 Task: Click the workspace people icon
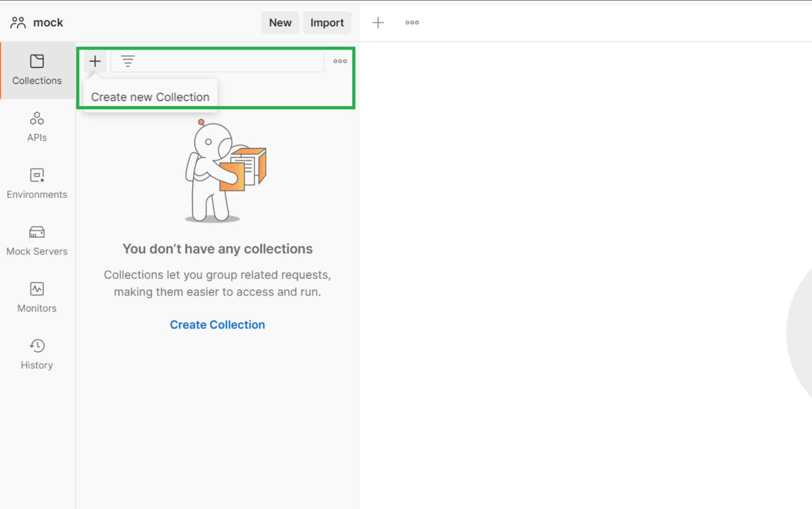[18, 23]
